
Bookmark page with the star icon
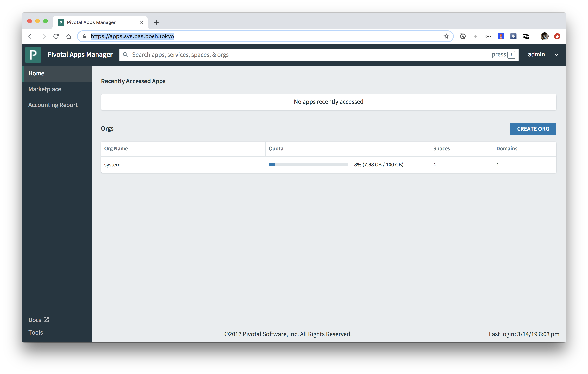[446, 36]
